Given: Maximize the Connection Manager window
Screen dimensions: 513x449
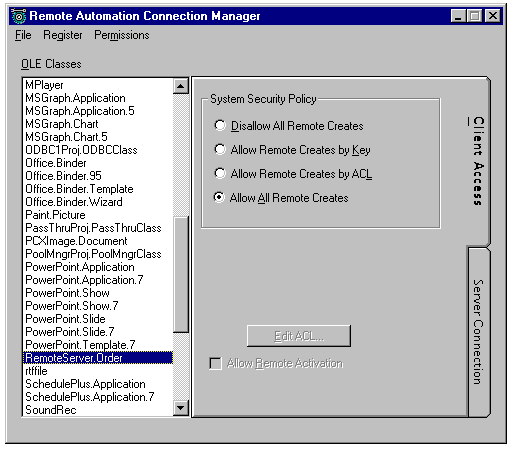Looking at the screenshot, I should (x=475, y=16).
